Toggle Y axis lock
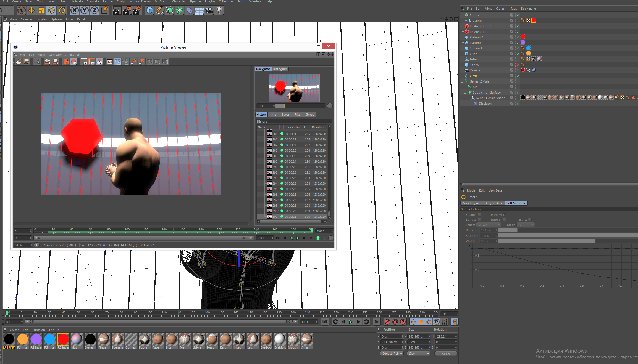 click(x=85, y=10)
